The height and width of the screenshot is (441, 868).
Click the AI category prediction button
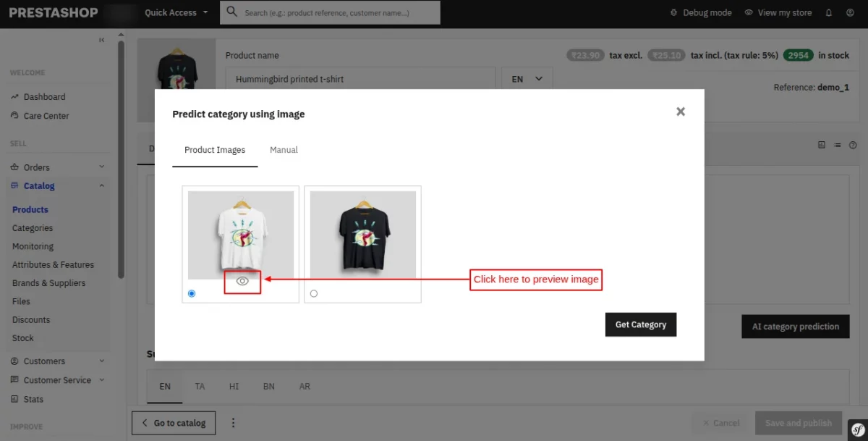(x=795, y=327)
